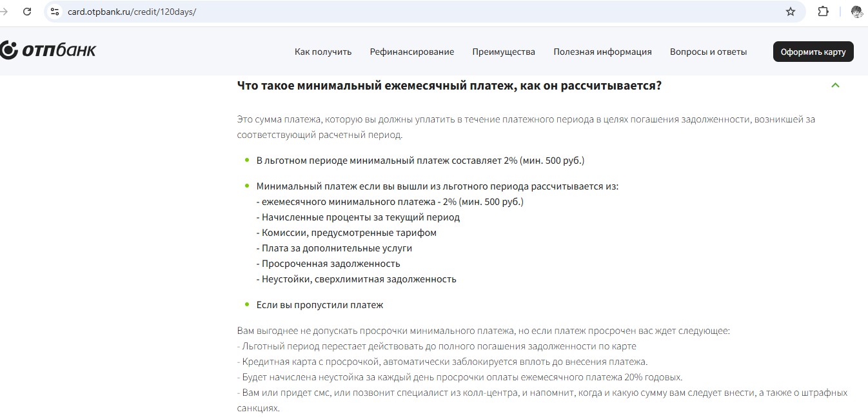868x419 pixels.
Task: Open the Как получить menu item
Action: click(x=323, y=52)
